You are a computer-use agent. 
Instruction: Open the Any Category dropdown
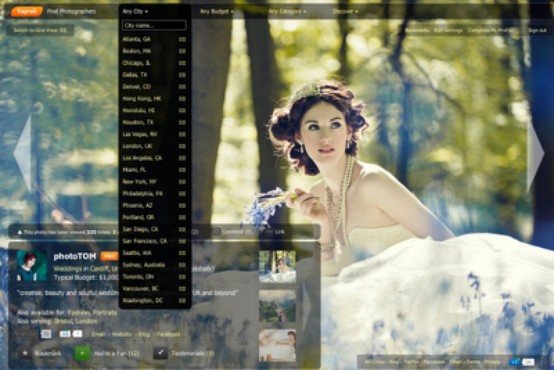(x=288, y=11)
